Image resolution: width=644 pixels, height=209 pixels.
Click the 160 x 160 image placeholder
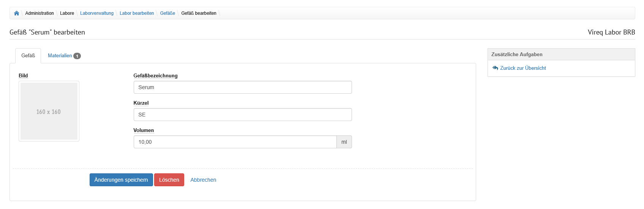pyautogui.click(x=49, y=111)
